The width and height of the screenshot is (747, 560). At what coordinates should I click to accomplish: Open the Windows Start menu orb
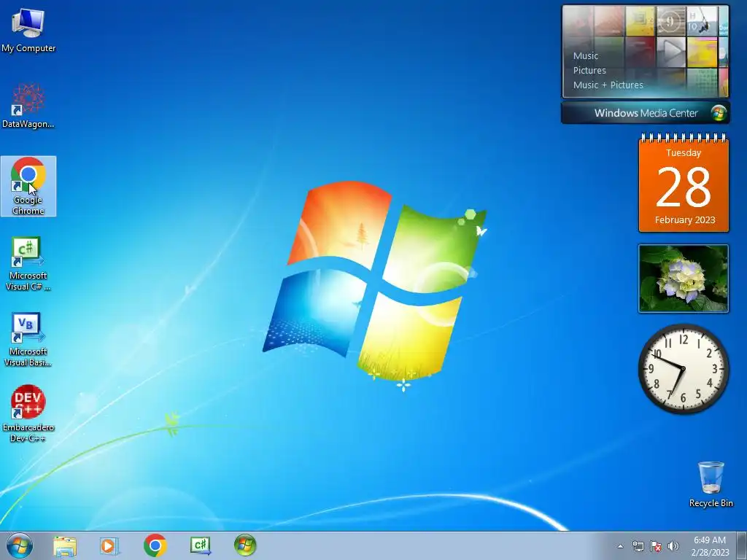[20, 545]
